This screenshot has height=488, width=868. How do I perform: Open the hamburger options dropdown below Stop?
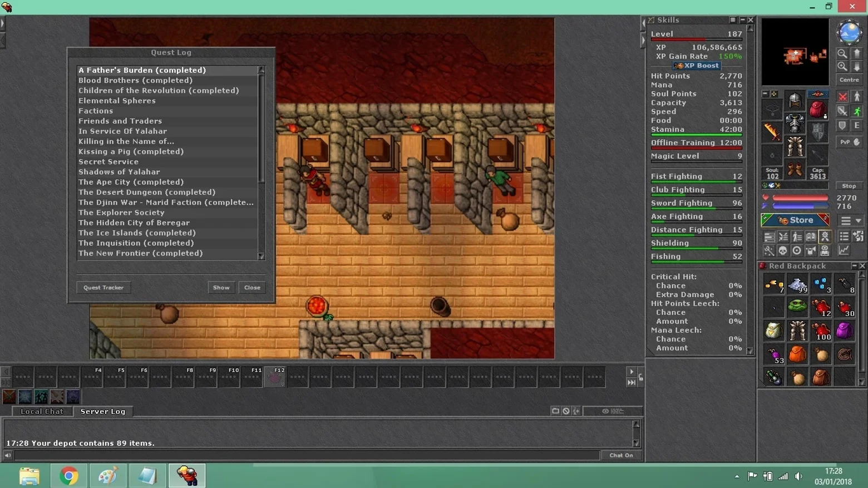point(851,221)
